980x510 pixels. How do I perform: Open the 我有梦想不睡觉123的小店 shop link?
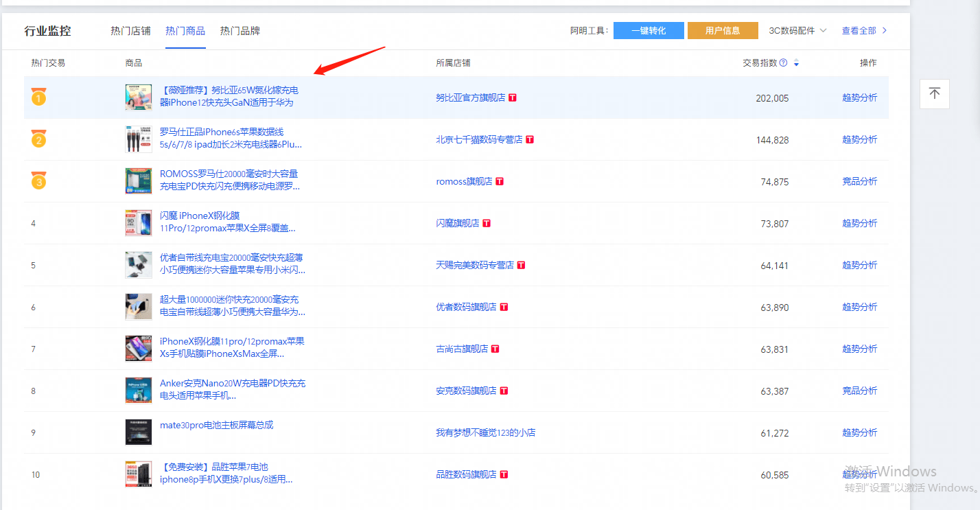coord(486,432)
